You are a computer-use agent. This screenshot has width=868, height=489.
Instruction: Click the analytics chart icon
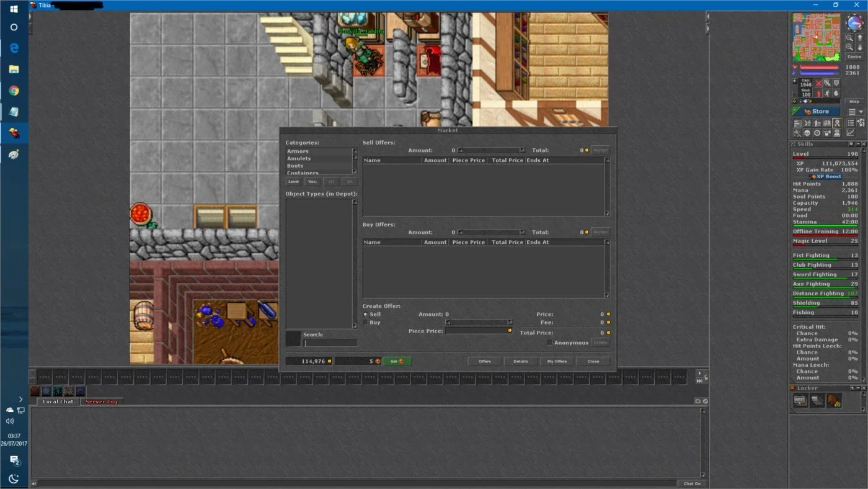pyautogui.click(x=850, y=133)
